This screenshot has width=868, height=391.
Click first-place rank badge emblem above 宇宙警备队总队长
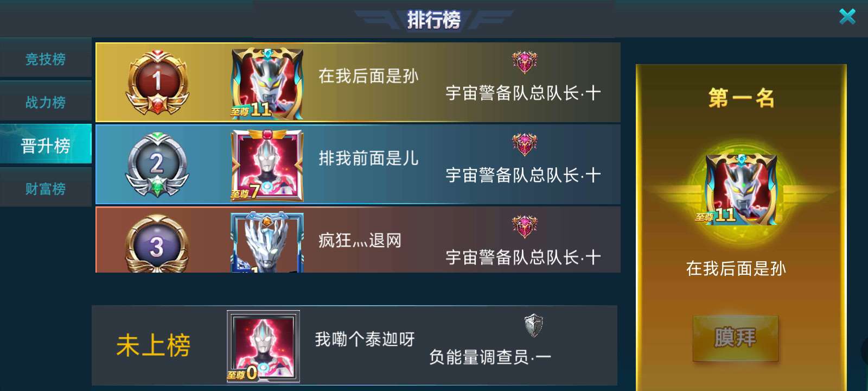tap(524, 62)
